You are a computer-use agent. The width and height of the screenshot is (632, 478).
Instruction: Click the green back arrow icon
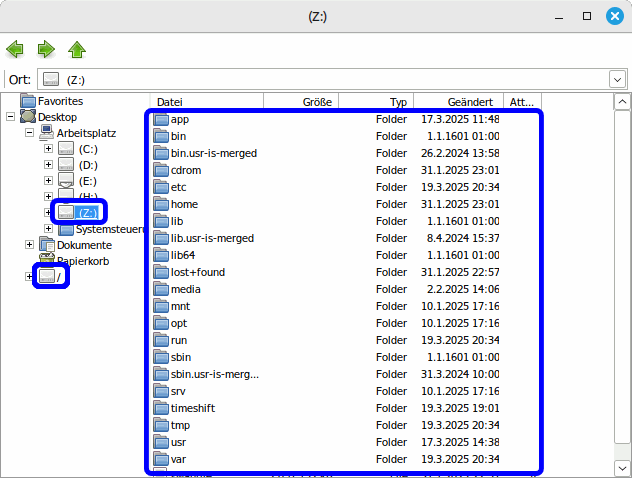(x=15, y=49)
